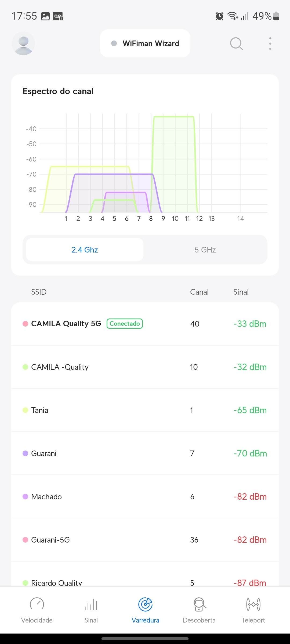Screen dimensions: 290x644
Task: Open the Guarani network details
Action: coord(145,453)
